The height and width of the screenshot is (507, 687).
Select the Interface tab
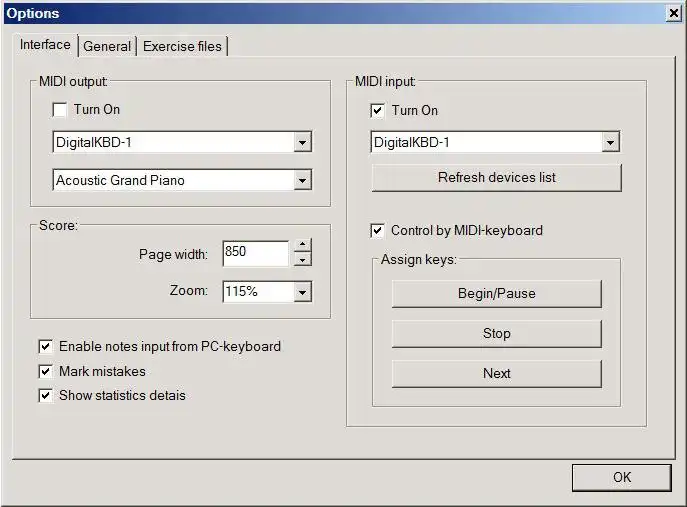pos(45,45)
